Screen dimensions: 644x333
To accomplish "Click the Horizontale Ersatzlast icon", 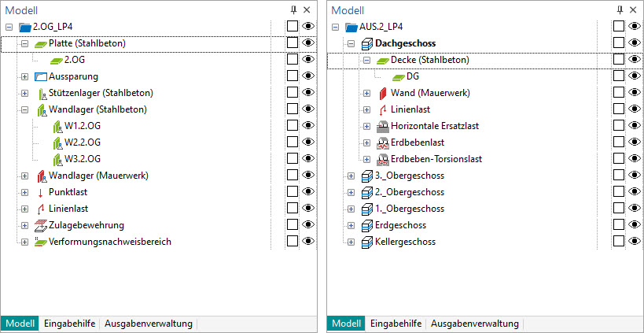I will [382, 126].
